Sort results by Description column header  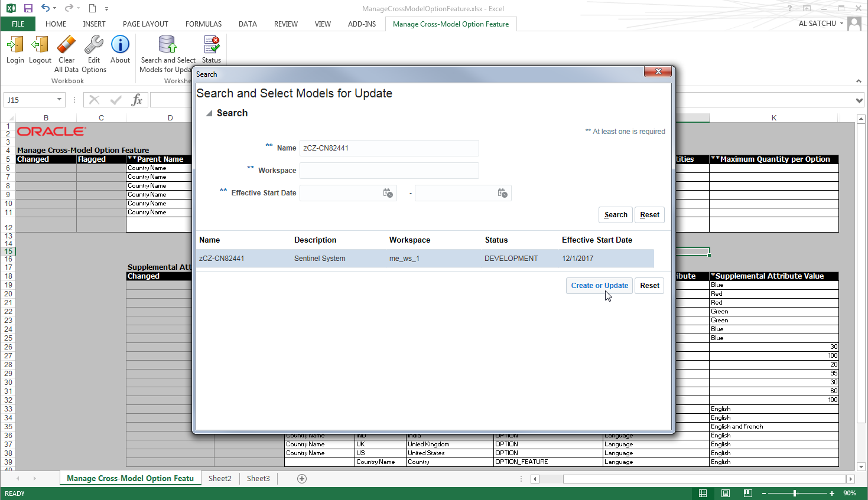click(x=315, y=240)
